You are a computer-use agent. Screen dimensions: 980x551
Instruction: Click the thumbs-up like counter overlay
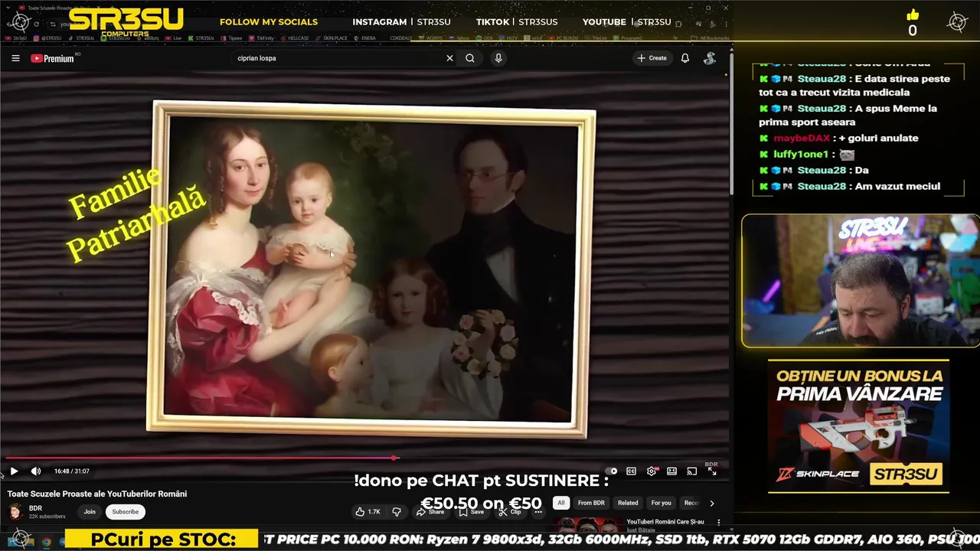(912, 23)
